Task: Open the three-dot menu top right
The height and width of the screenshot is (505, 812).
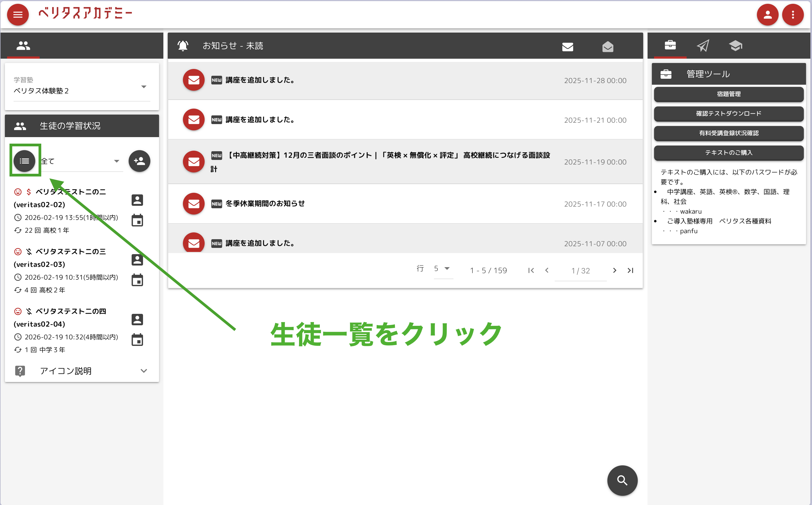Action: (793, 14)
